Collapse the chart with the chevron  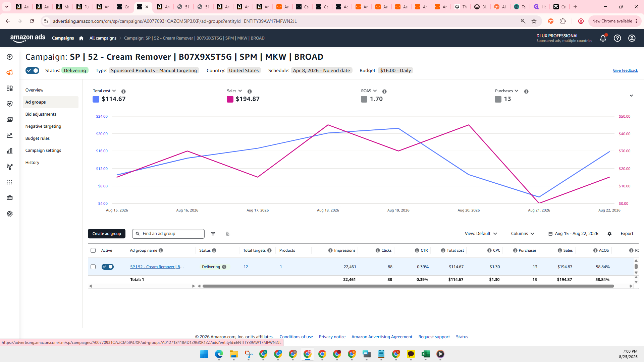[x=631, y=96]
